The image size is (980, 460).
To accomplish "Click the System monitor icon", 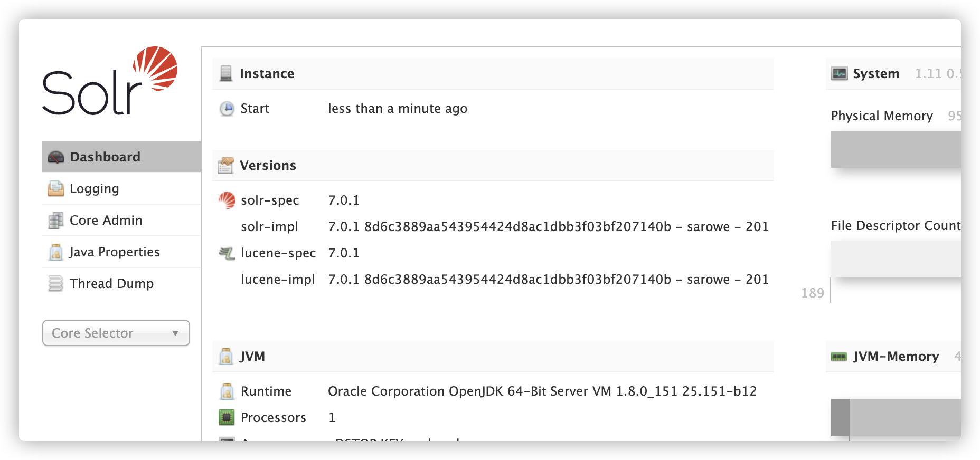I will (x=839, y=74).
